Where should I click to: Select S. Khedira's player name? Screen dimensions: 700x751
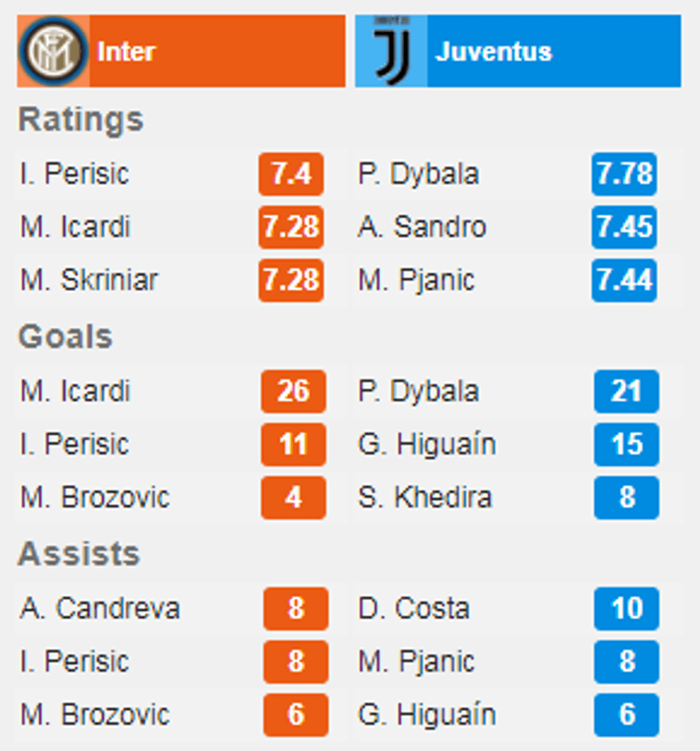(425, 497)
